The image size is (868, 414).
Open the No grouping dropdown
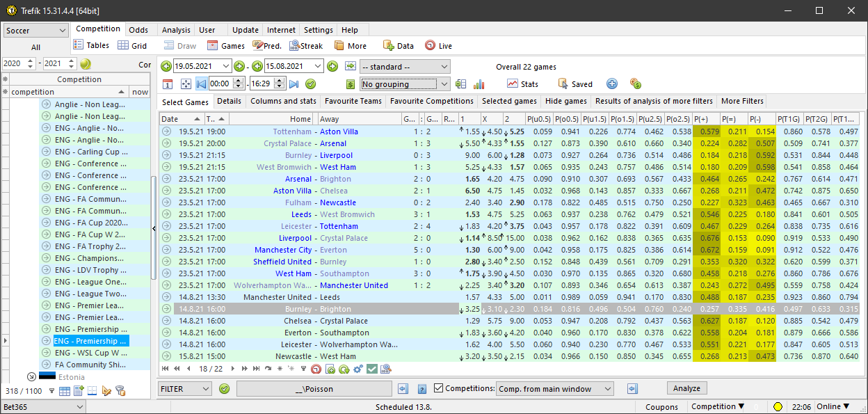[x=405, y=84]
